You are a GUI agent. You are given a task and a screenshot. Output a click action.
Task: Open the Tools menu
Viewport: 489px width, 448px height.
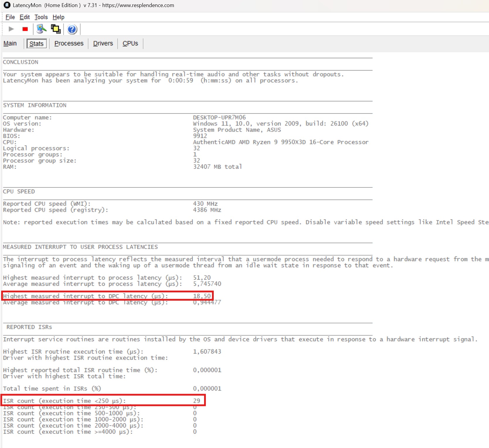point(41,17)
